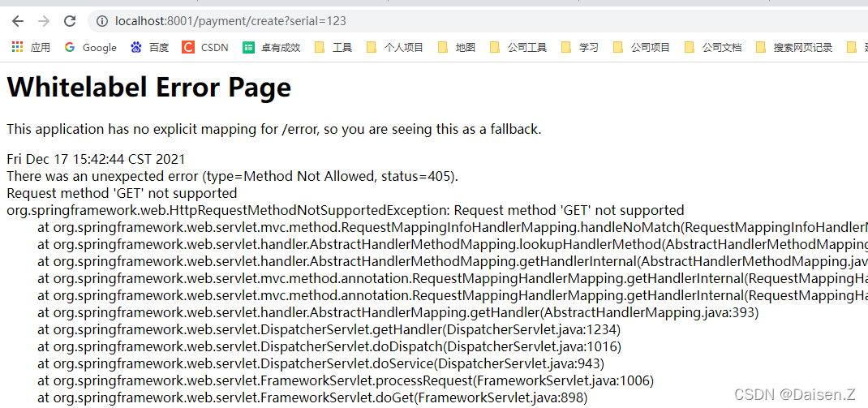Click the FrameworkServlet.doGet stack line

click(x=313, y=398)
